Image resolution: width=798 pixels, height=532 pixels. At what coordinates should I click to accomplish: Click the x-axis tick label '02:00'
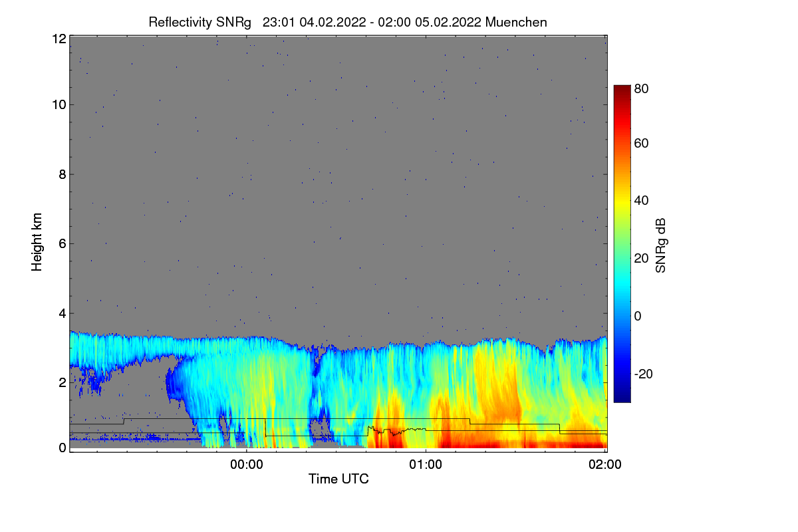point(605,465)
